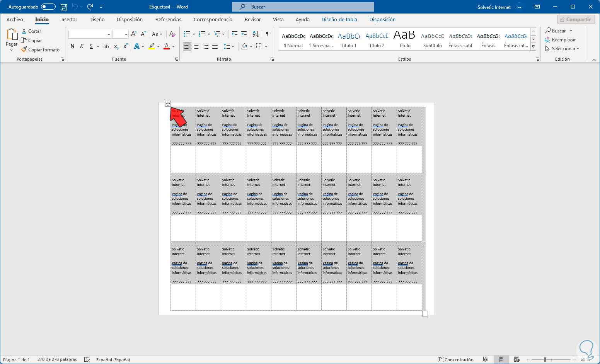Switch to Print Layout view icon
This screenshot has width=600, height=364.
point(501,359)
